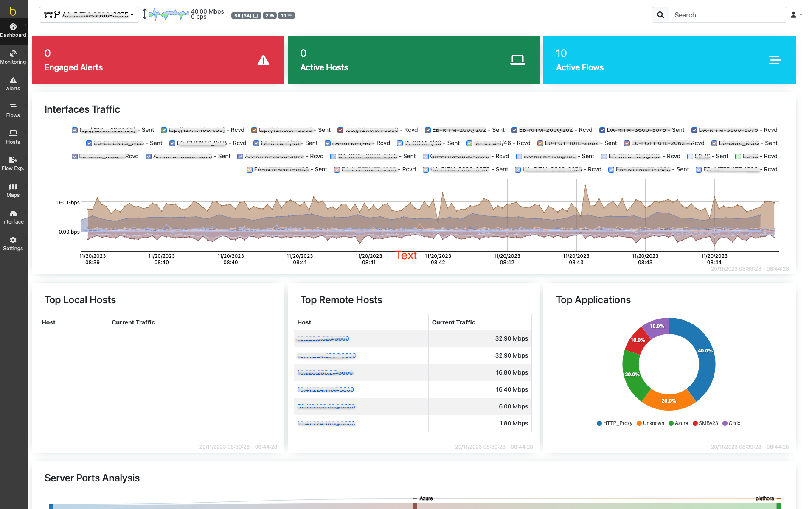This screenshot has height=509, width=812.
Task: Click the search magnifier icon
Action: point(660,15)
